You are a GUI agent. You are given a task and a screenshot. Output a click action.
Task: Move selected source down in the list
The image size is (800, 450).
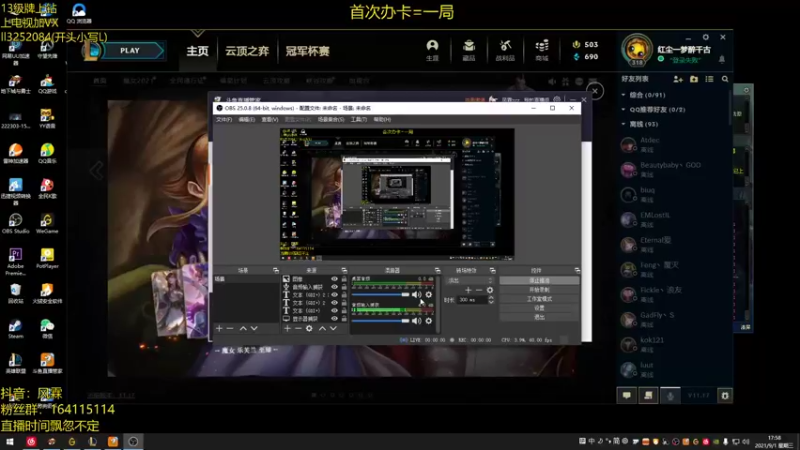coord(333,329)
